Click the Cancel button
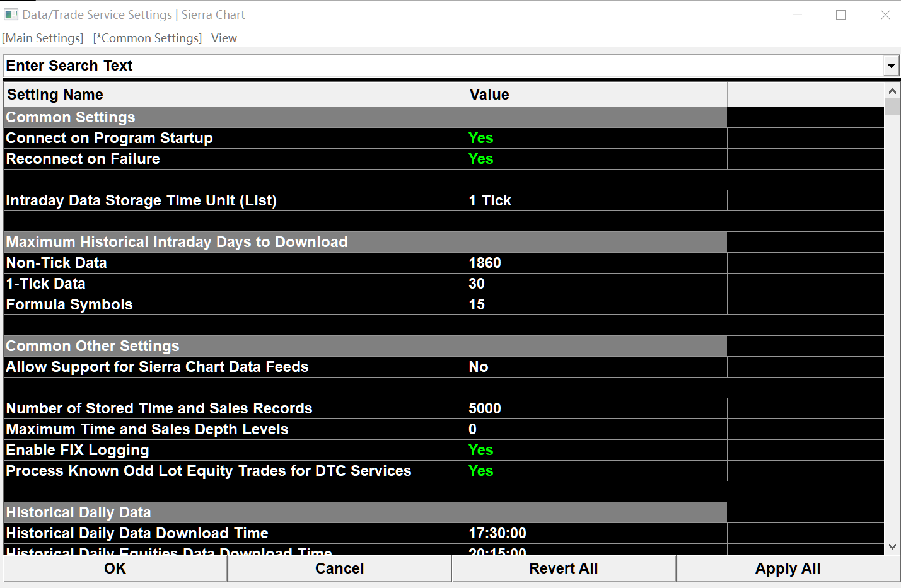Image resolution: width=901 pixels, height=588 pixels. (339, 568)
